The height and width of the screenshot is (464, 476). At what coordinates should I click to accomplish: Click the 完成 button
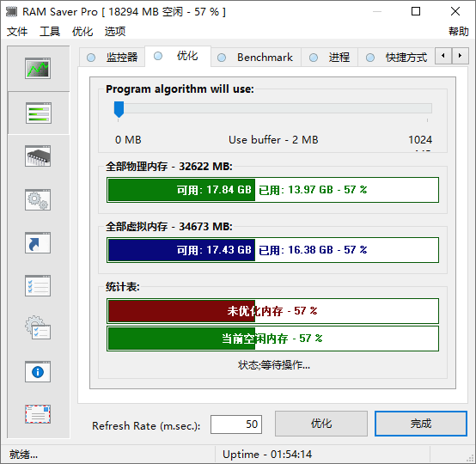coord(421,424)
